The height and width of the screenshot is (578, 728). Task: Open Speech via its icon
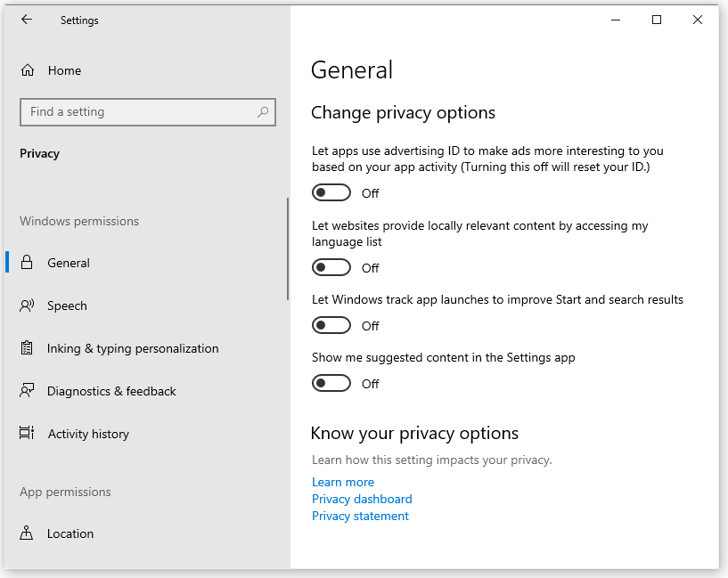coord(27,305)
